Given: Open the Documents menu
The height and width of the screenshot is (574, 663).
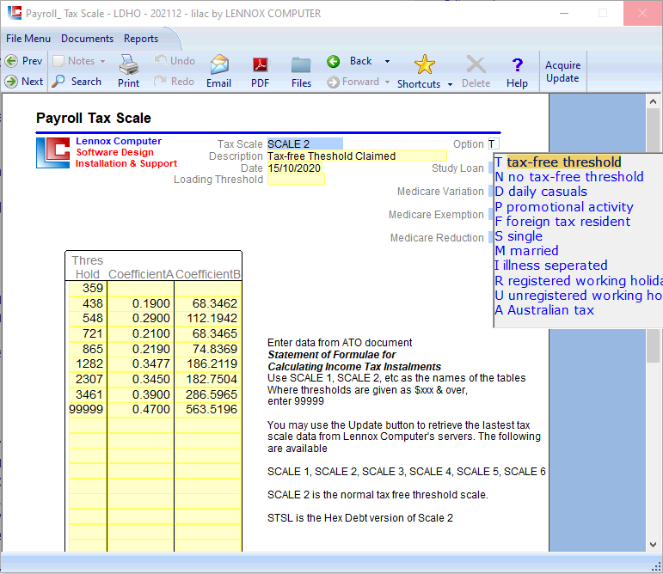Looking at the screenshot, I should [87, 38].
